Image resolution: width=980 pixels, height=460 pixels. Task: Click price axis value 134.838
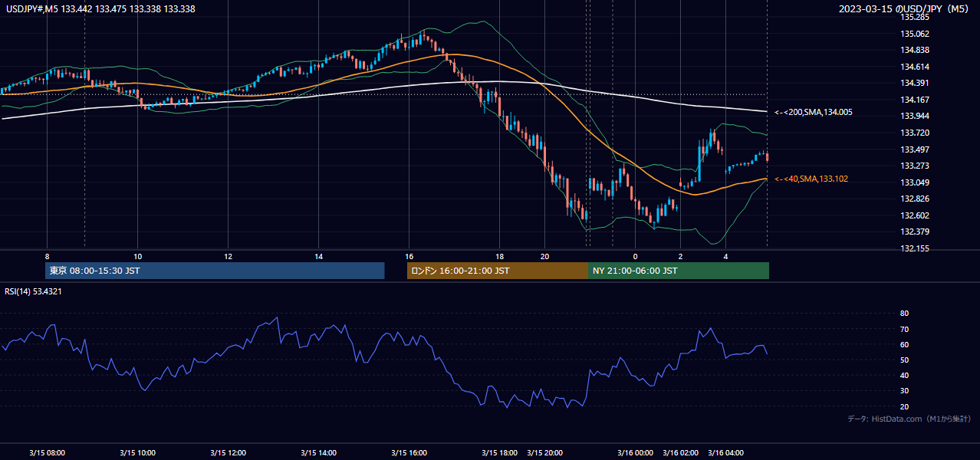[x=914, y=50]
